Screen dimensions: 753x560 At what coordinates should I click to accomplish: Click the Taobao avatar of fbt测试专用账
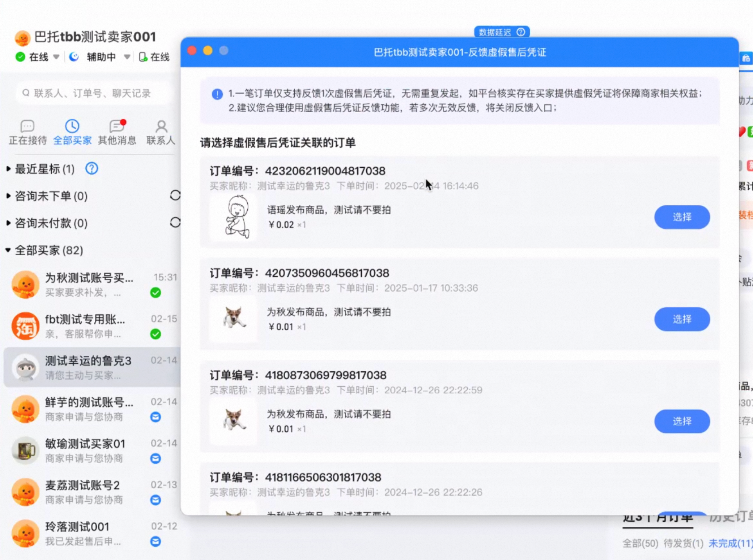pyautogui.click(x=25, y=326)
